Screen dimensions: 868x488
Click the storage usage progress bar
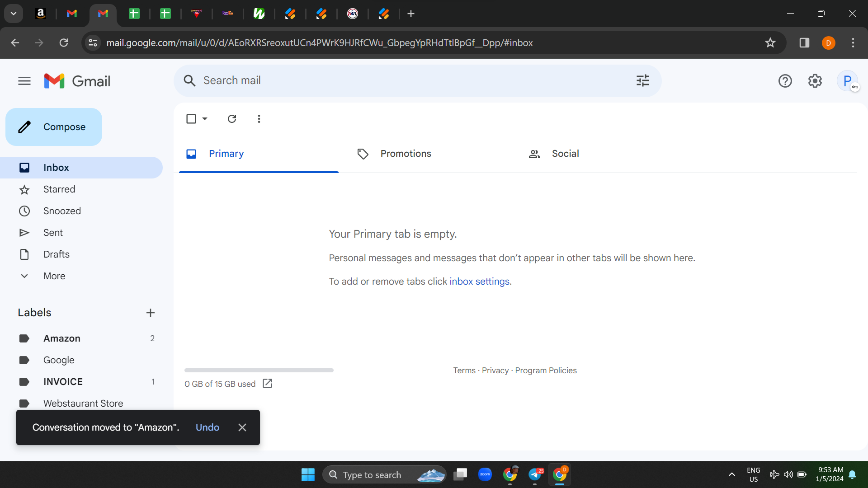(x=259, y=370)
